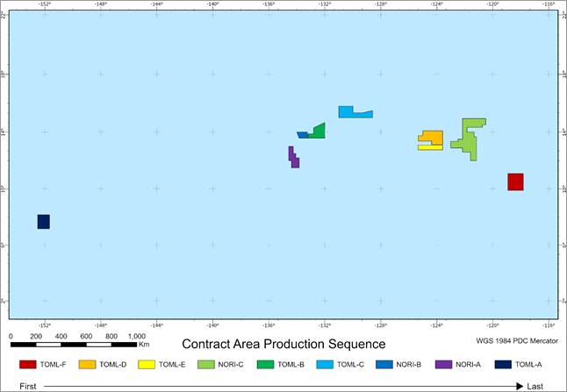Screen dimensions: 567x392
Task: Click the 'Last' sequence label
Action: [537, 386]
